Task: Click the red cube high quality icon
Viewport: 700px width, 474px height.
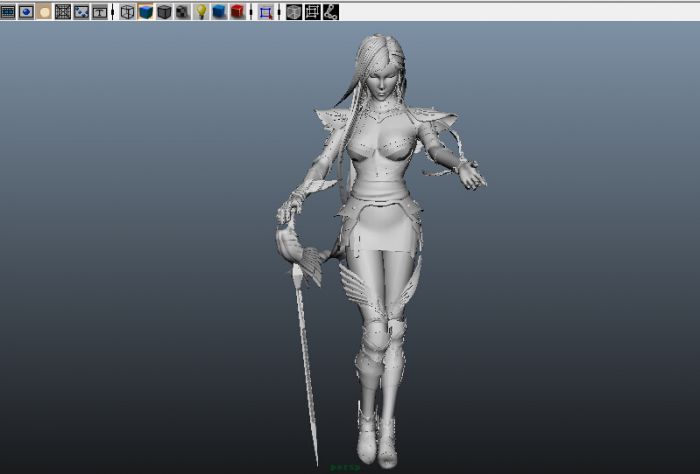Action: [237, 12]
